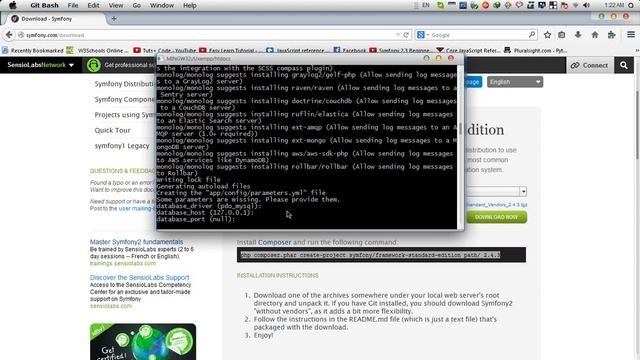Open the Tuts+ Code YouTube bookmark
The width and height of the screenshot is (640, 360).
tap(165, 51)
